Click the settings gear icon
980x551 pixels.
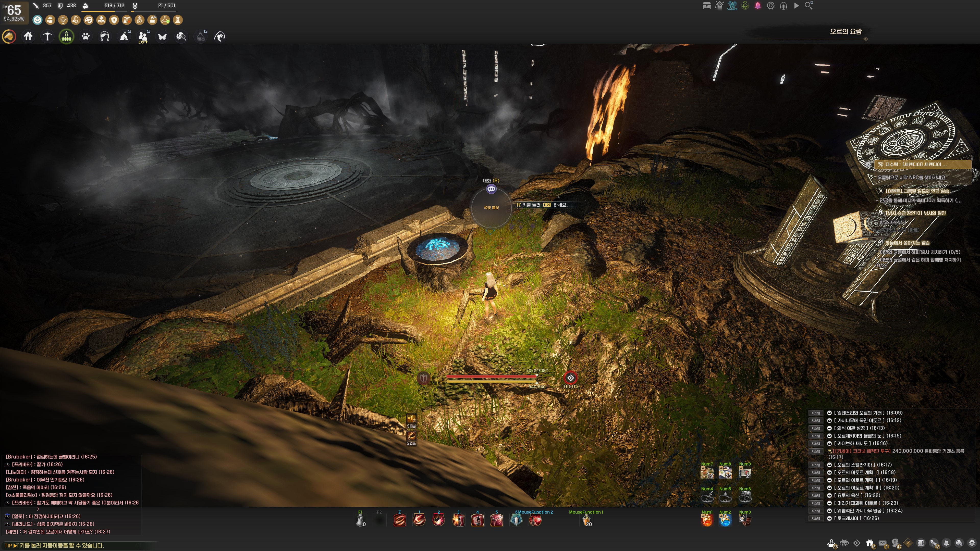click(x=972, y=543)
